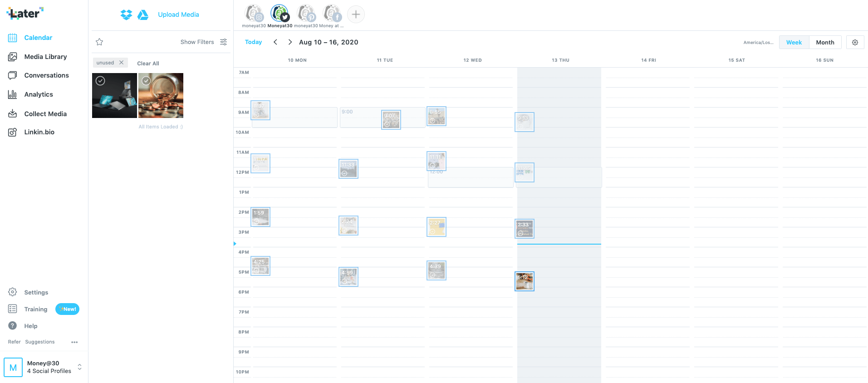Viewport: 868px width, 383px height.
Task: Open Settings in sidebar
Action: tap(36, 293)
